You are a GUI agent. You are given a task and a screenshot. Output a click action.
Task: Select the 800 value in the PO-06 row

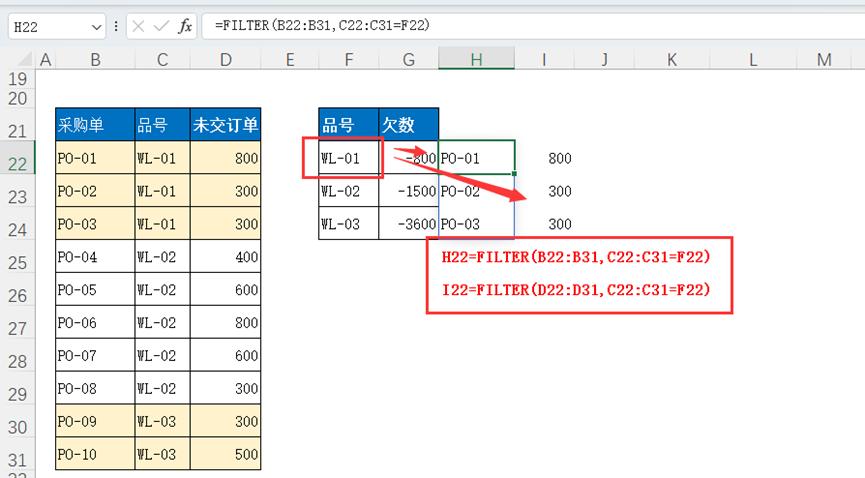coord(226,322)
